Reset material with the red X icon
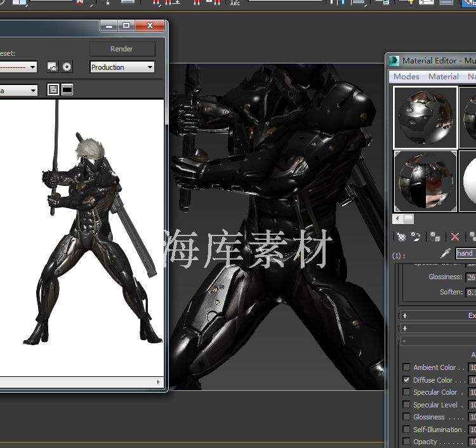Image resolution: width=476 pixels, height=448 pixels. [455, 237]
